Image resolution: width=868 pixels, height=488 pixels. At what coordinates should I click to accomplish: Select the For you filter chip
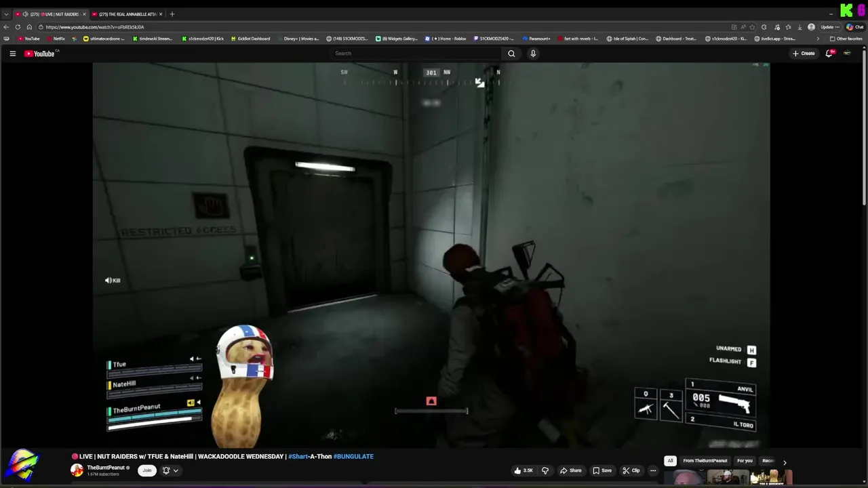pos(745,461)
